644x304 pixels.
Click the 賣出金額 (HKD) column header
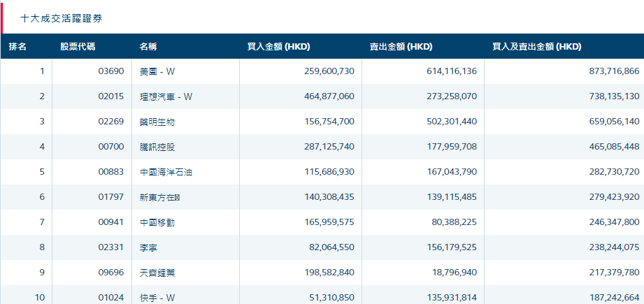point(401,47)
